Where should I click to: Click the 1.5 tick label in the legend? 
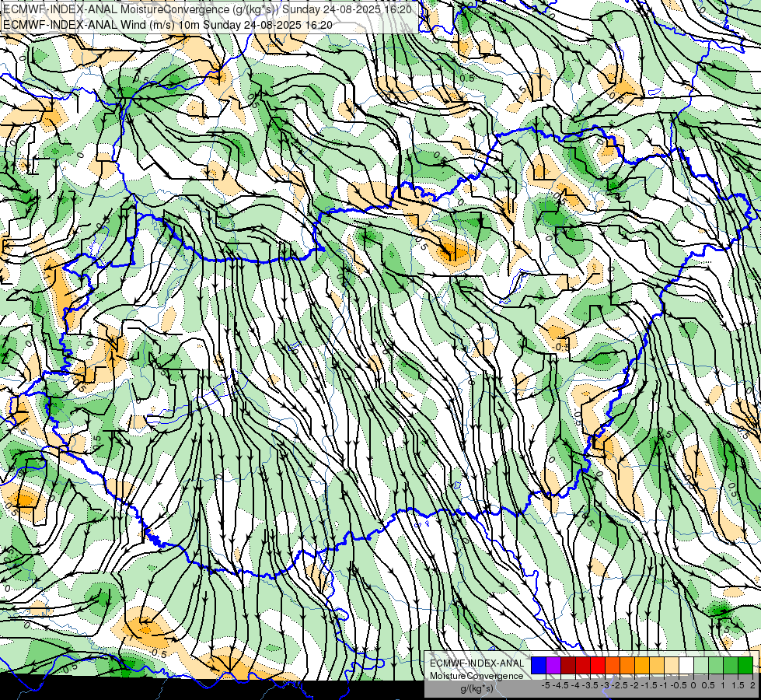coord(738,685)
